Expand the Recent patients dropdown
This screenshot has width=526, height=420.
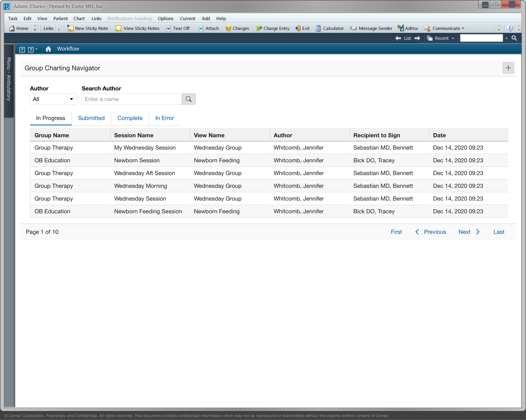pos(453,38)
